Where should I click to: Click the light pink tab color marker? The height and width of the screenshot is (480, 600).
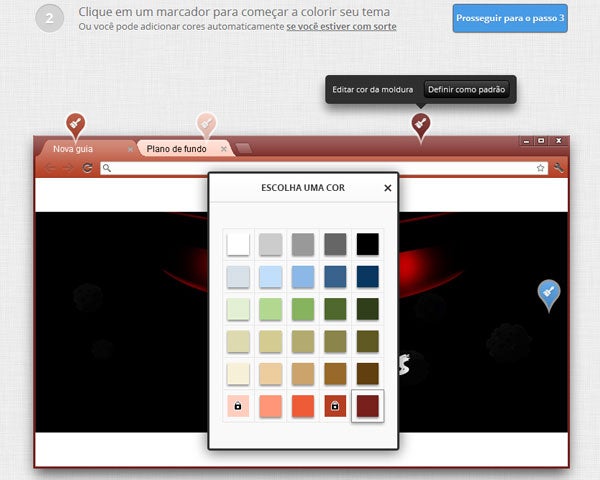(x=206, y=124)
